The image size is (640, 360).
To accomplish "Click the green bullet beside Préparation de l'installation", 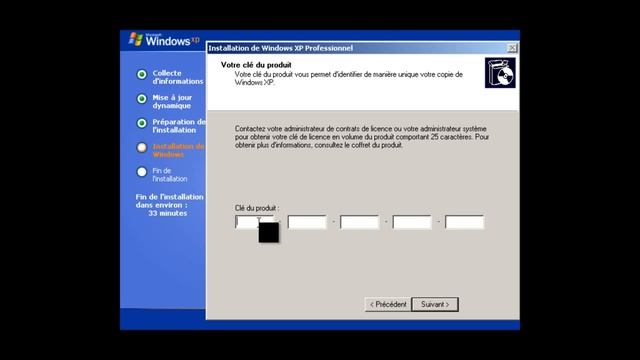I will tap(142, 123).
